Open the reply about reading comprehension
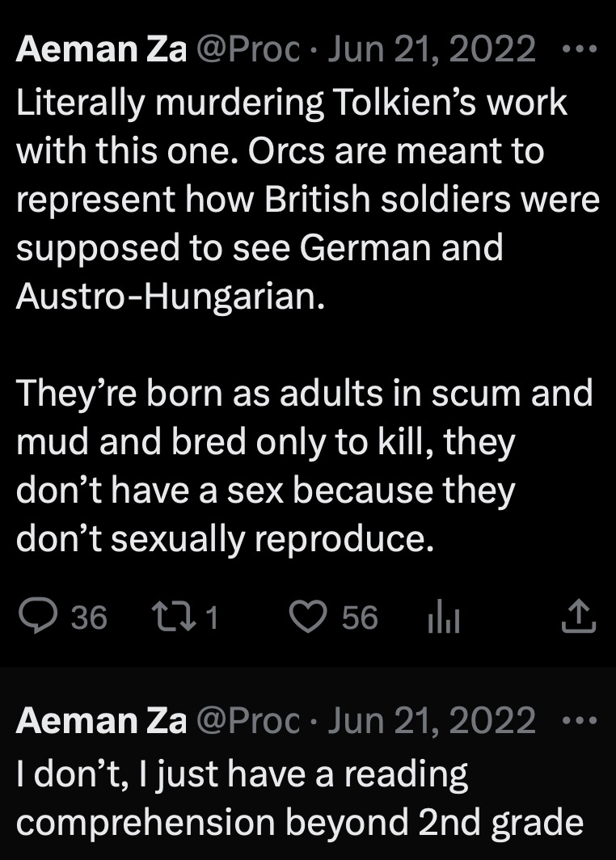The image size is (616, 860). point(299,799)
